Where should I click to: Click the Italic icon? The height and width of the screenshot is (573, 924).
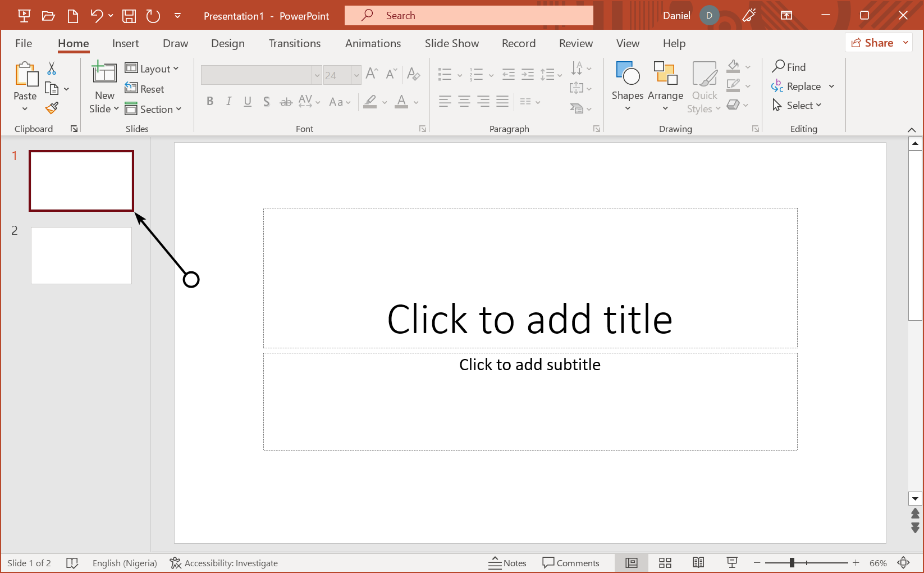[x=228, y=102]
